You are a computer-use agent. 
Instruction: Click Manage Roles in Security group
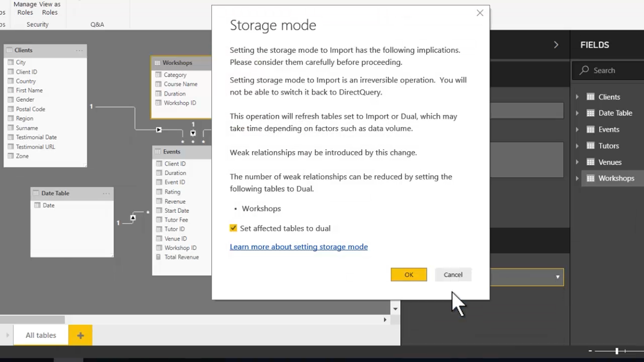tap(25, 8)
